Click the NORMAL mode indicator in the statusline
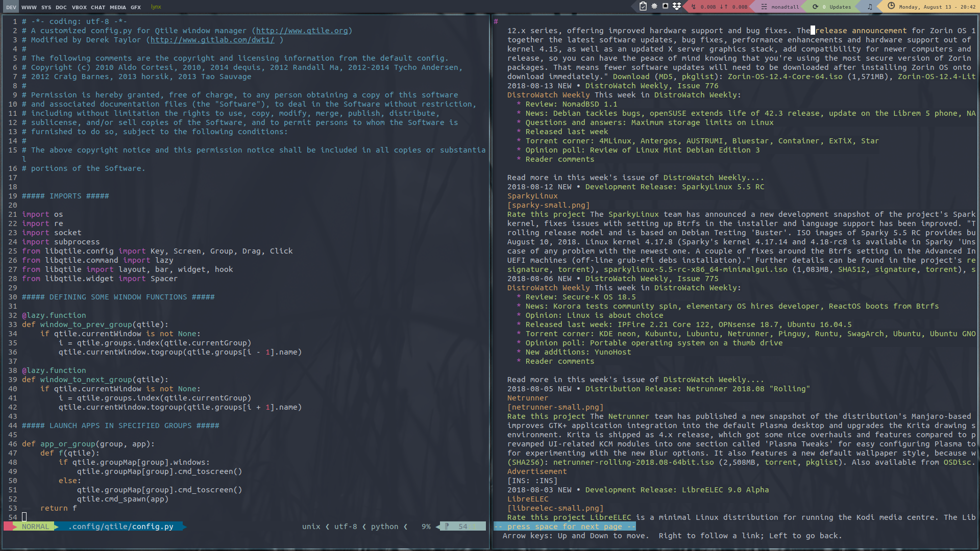The width and height of the screenshot is (980, 551). pos(35,527)
